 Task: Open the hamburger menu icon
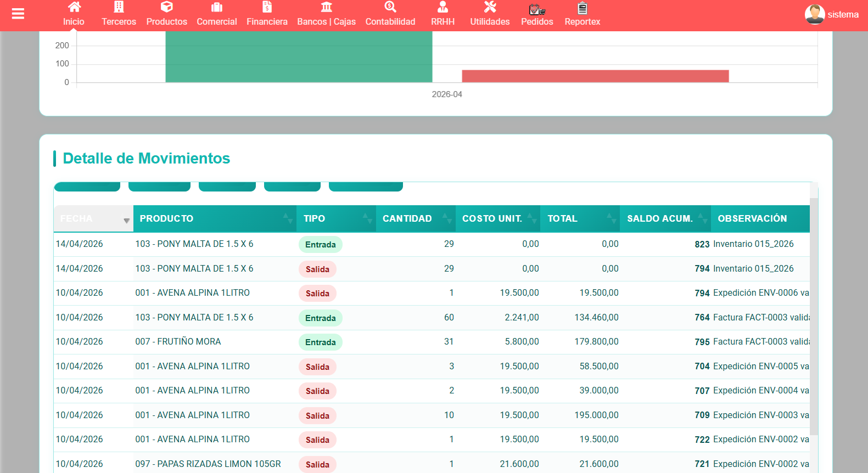[18, 14]
